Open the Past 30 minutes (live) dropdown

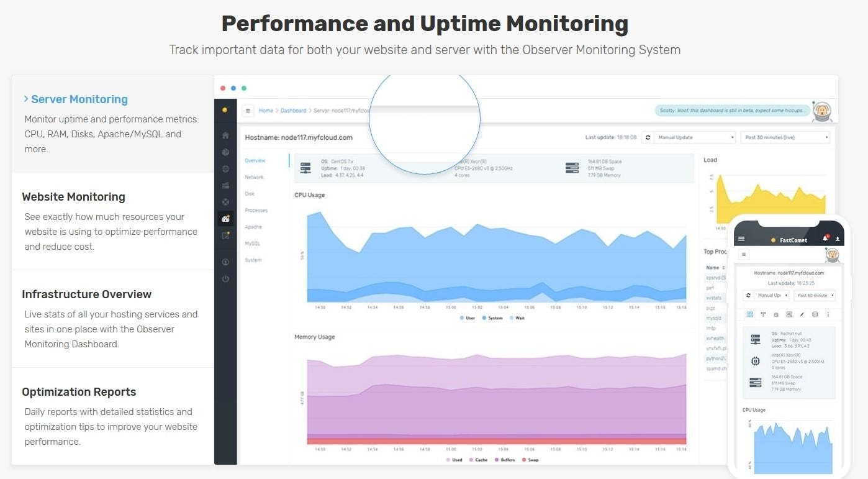click(785, 137)
